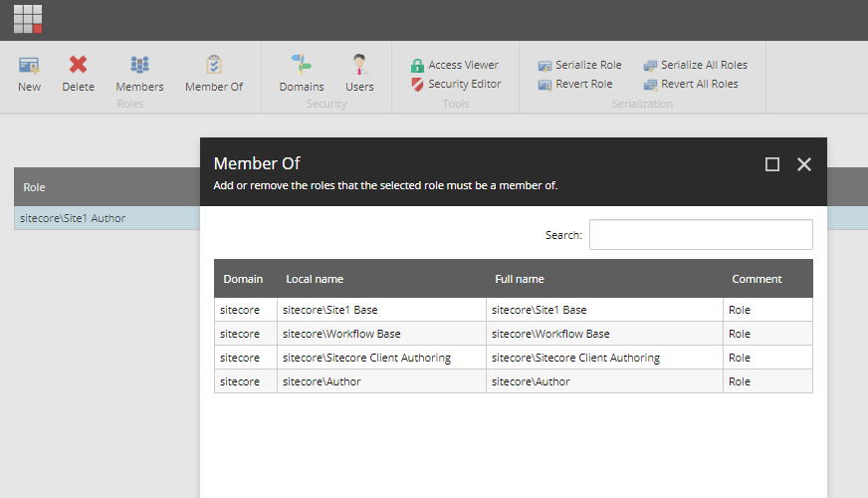Click the Serialize All Roles label
Viewport: 868px width, 498px height.
704,65
